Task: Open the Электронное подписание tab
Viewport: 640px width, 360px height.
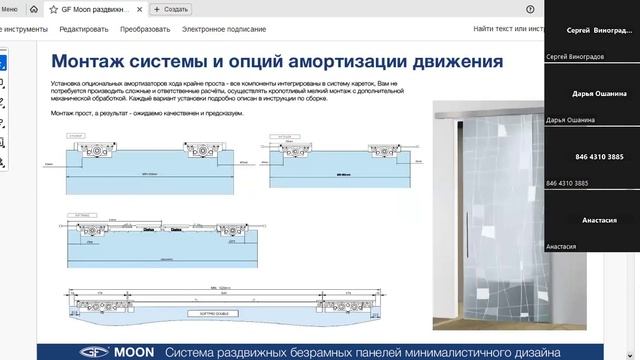Action: [224, 29]
